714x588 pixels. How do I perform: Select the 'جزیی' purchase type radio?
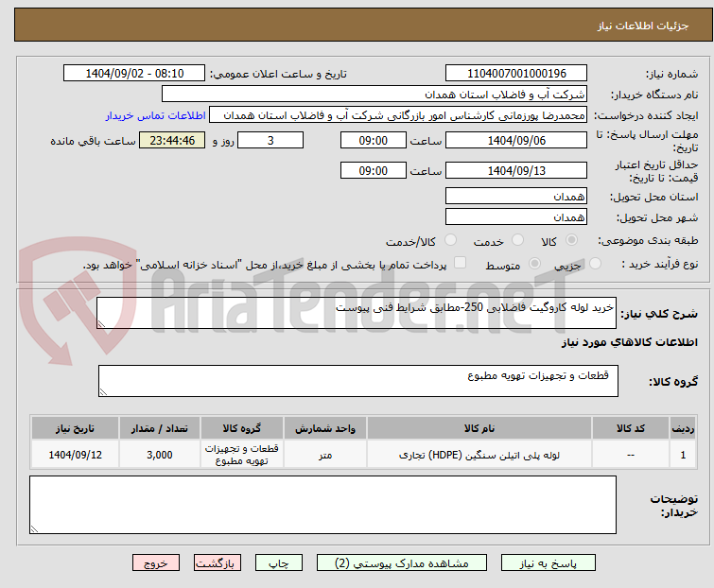pyautogui.click(x=595, y=264)
